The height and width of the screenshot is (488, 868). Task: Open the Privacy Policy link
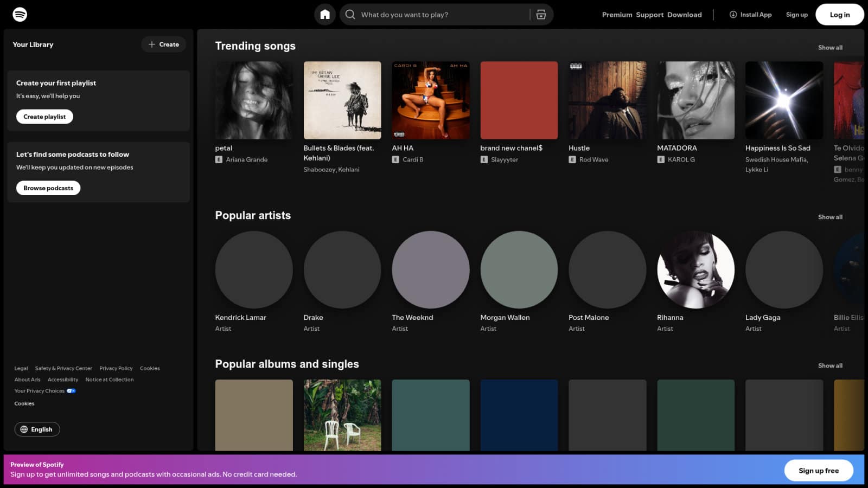pyautogui.click(x=116, y=368)
